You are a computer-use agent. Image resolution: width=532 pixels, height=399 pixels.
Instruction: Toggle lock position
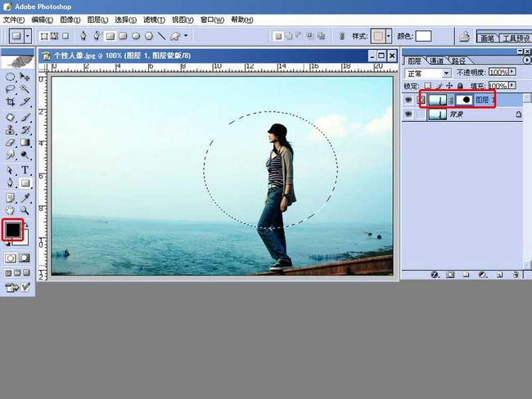[x=449, y=86]
